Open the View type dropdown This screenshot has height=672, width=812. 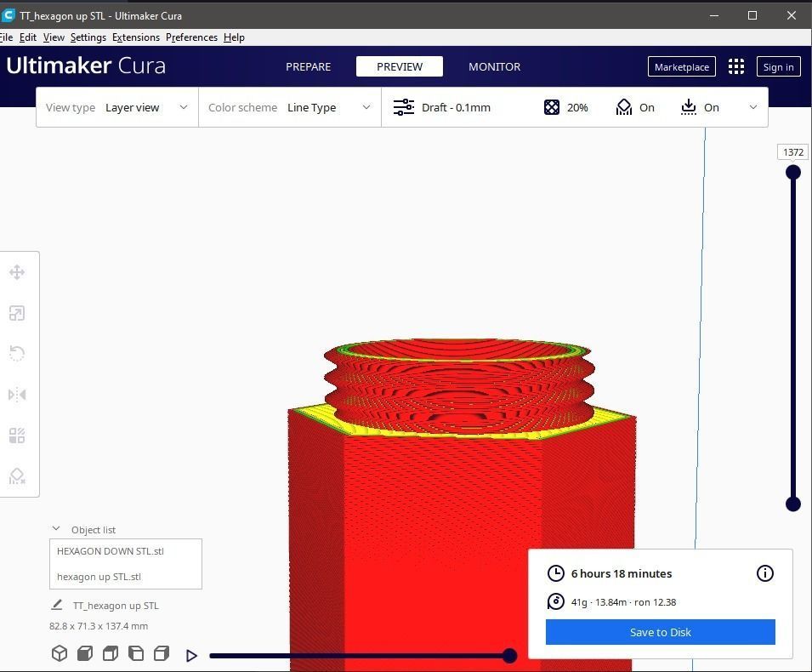pyautogui.click(x=117, y=107)
